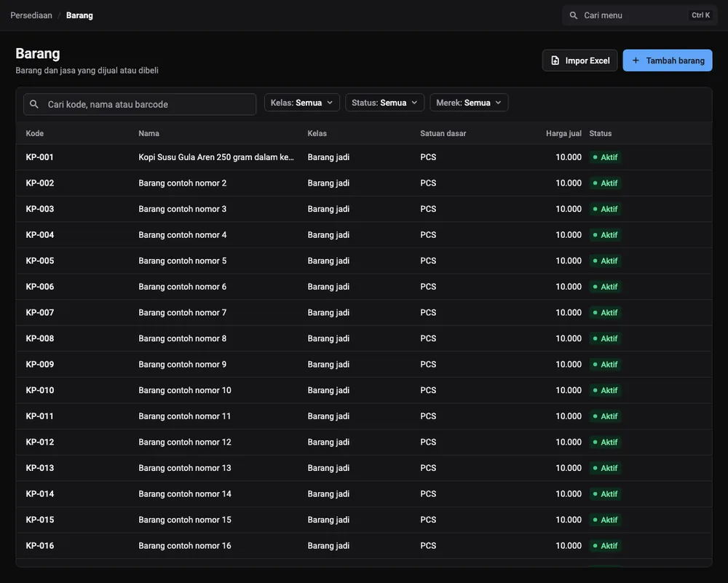This screenshot has width=728, height=583.
Task: Open item code KP-010
Action: [40, 390]
